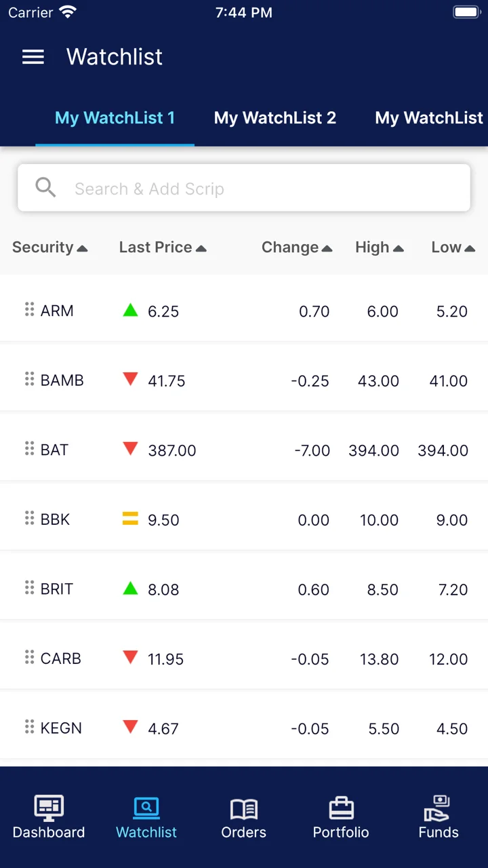Grab the drag handle beside KEGN
Image resolution: width=488 pixels, height=868 pixels.
[x=29, y=727]
